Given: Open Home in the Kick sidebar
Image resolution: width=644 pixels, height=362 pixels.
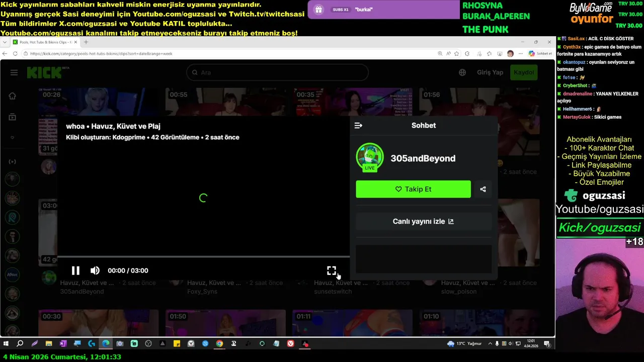Looking at the screenshot, I should 13,96.
